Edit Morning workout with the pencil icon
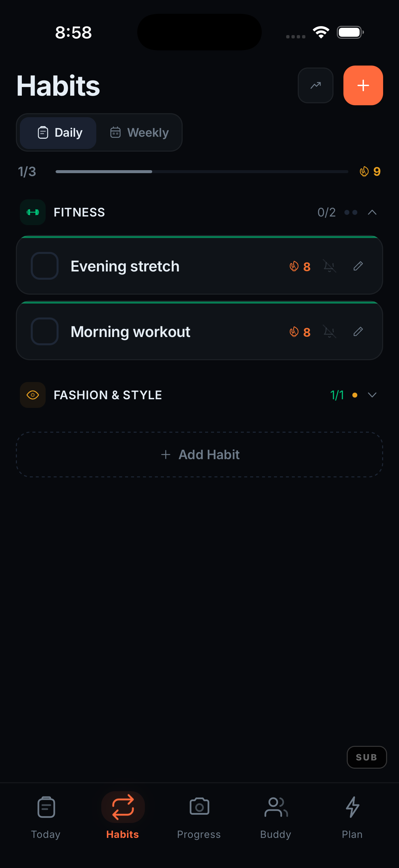 tap(358, 332)
